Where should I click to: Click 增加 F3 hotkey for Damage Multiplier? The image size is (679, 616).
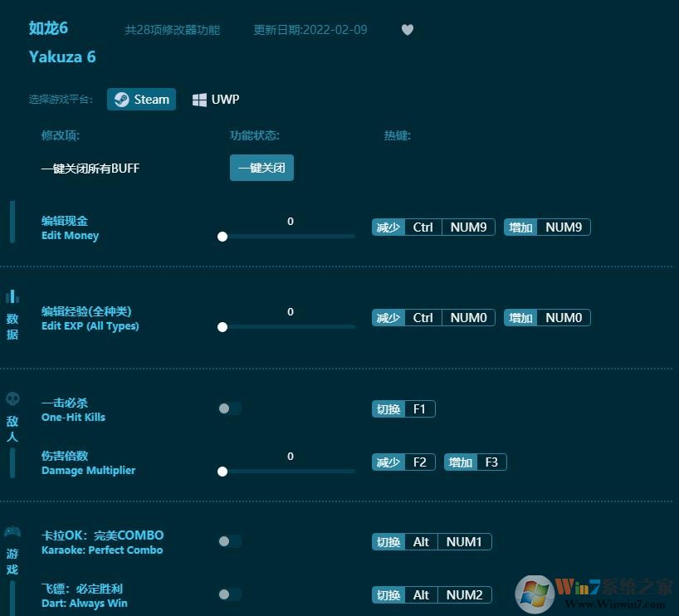475,462
